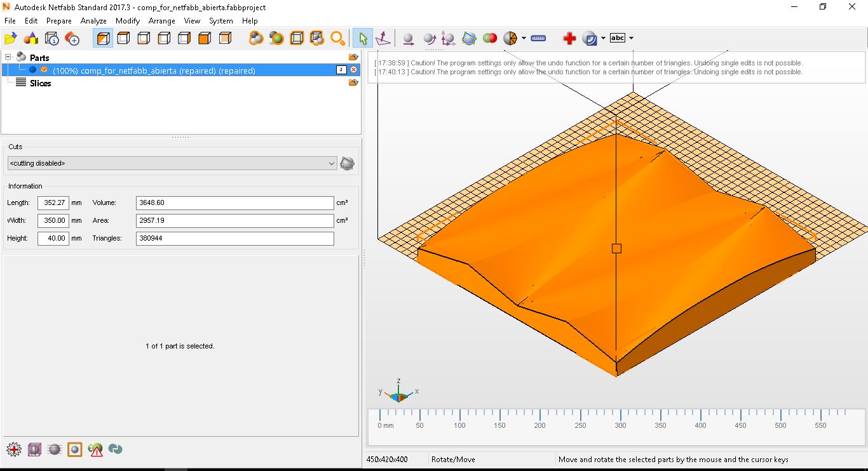Click the gear with red cross icon

point(14,449)
